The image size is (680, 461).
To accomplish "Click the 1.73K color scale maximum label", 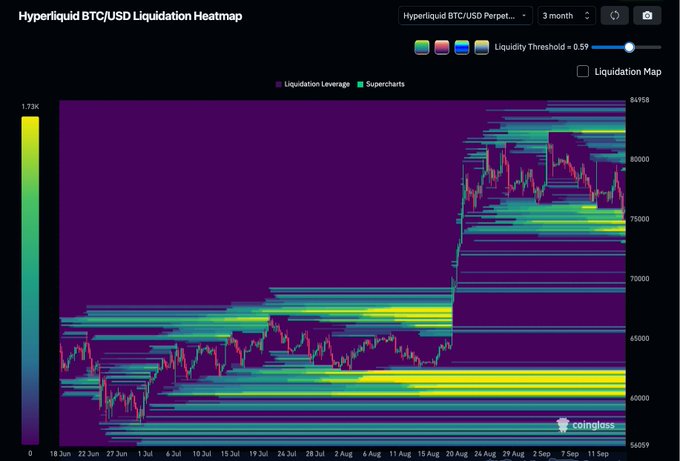I will tap(30, 107).
